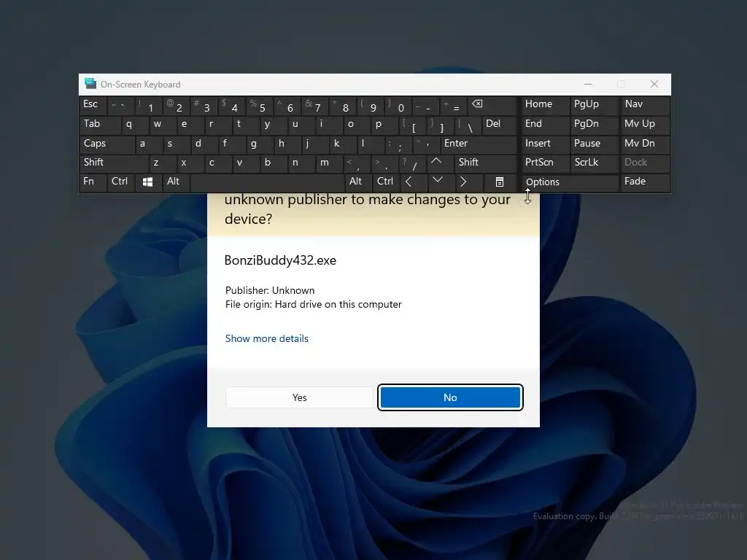This screenshot has width=747, height=560.
Task: Minimize the On-Screen Keyboard window
Action: [x=588, y=85]
